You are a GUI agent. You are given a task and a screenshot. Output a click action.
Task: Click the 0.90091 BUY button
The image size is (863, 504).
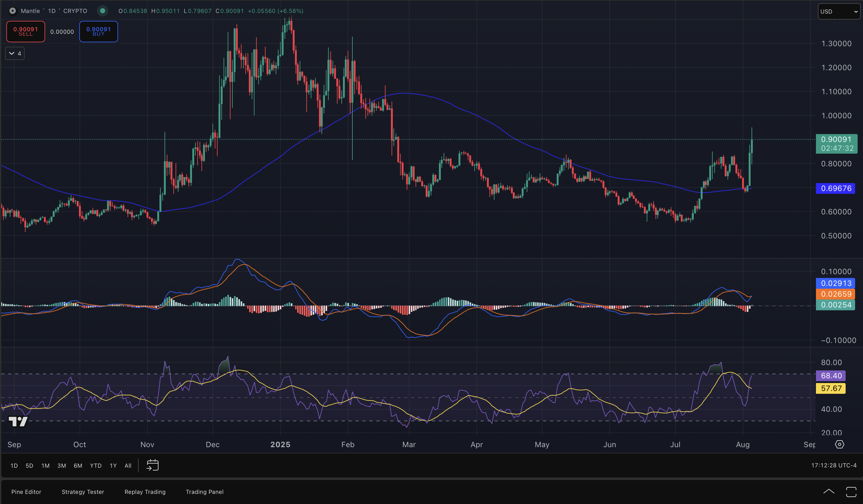point(99,32)
